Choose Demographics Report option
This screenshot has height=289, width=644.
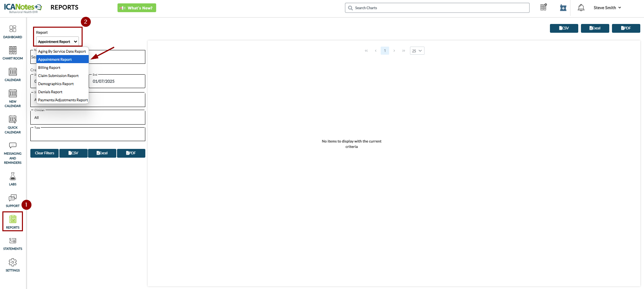[x=56, y=84]
